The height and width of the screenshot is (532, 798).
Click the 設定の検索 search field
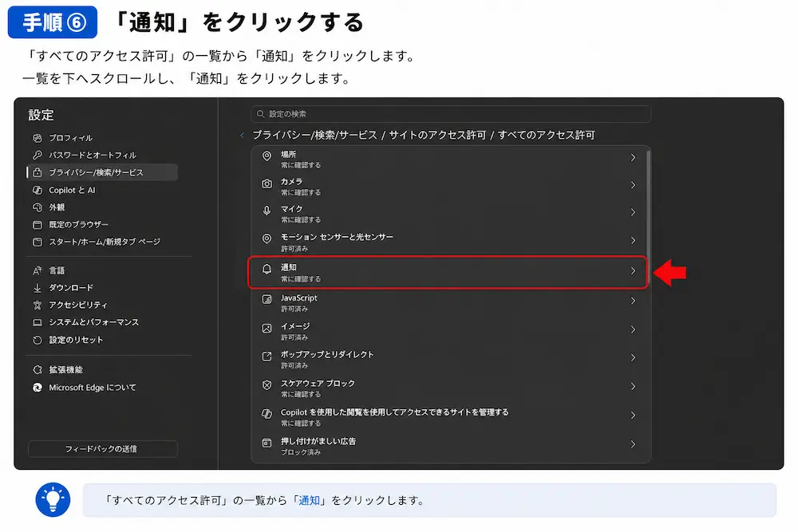(x=451, y=114)
